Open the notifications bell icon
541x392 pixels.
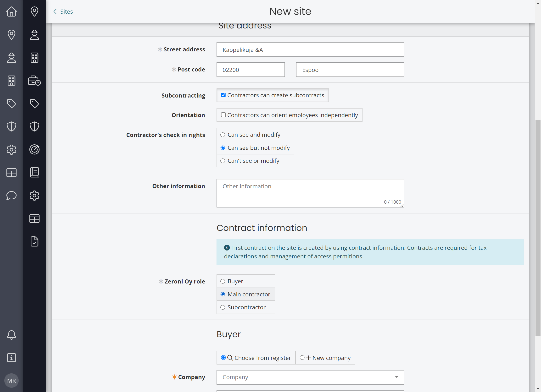(x=11, y=335)
